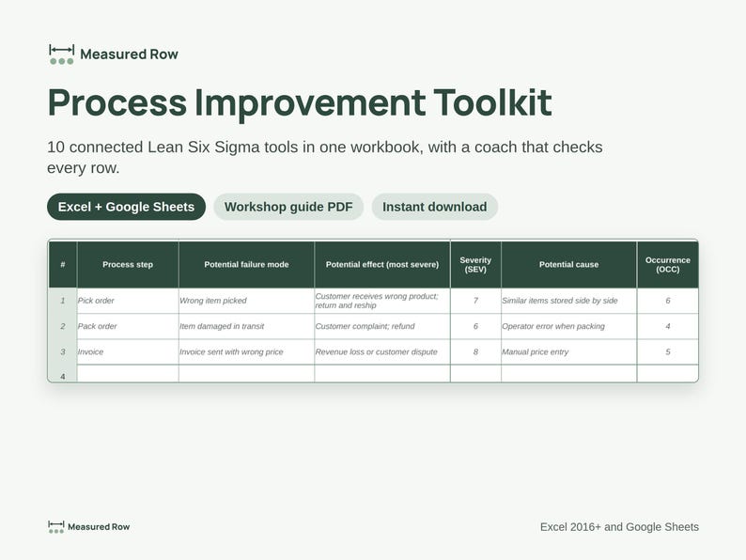Image resolution: width=746 pixels, height=560 pixels.
Task: Click the Severity (SEV) column header
Action: [x=475, y=265]
